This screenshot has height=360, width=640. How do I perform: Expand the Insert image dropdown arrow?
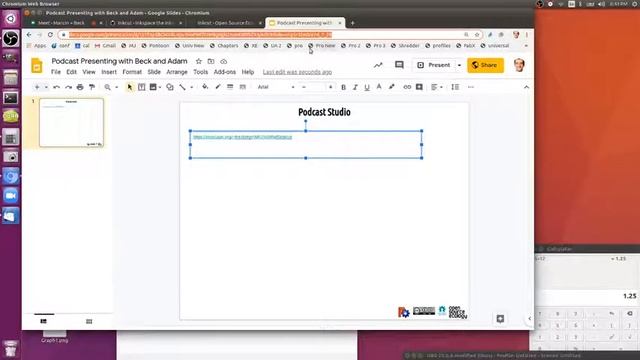click(160, 87)
